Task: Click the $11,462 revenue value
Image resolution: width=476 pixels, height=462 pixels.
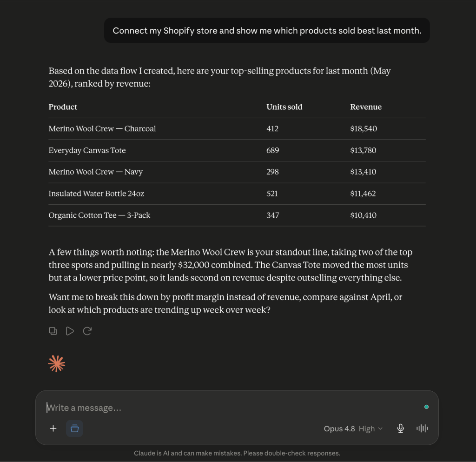Action: (x=363, y=194)
